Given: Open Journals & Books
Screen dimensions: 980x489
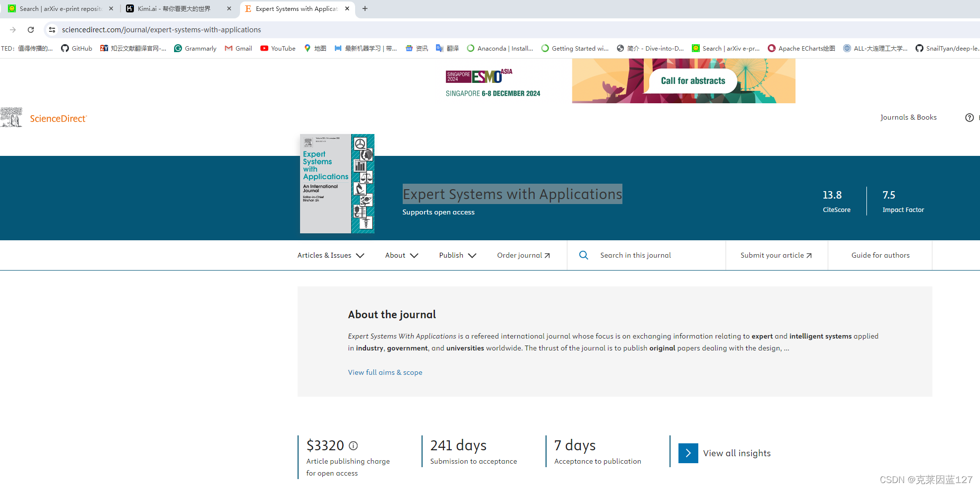Looking at the screenshot, I should tap(909, 117).
